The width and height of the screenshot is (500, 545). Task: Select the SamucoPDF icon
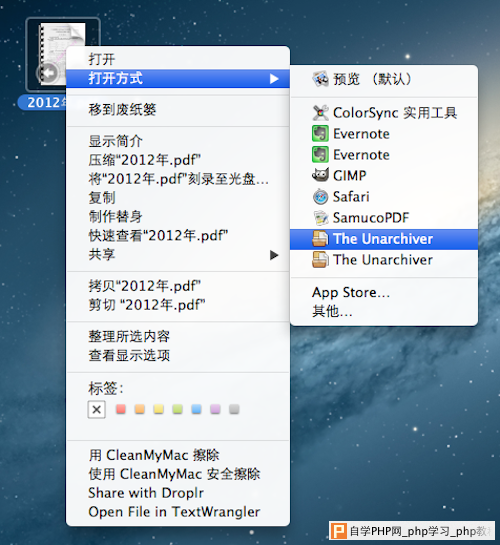320,218
